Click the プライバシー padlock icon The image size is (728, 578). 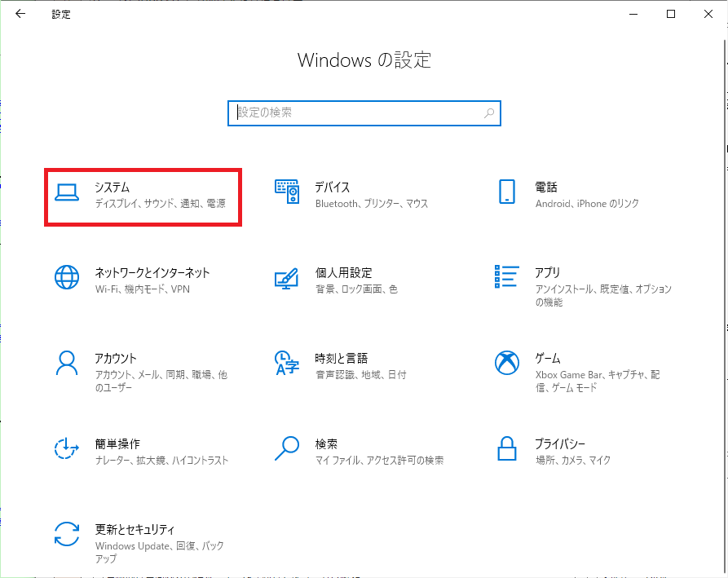pyautogui.click(x=506, y=448)
